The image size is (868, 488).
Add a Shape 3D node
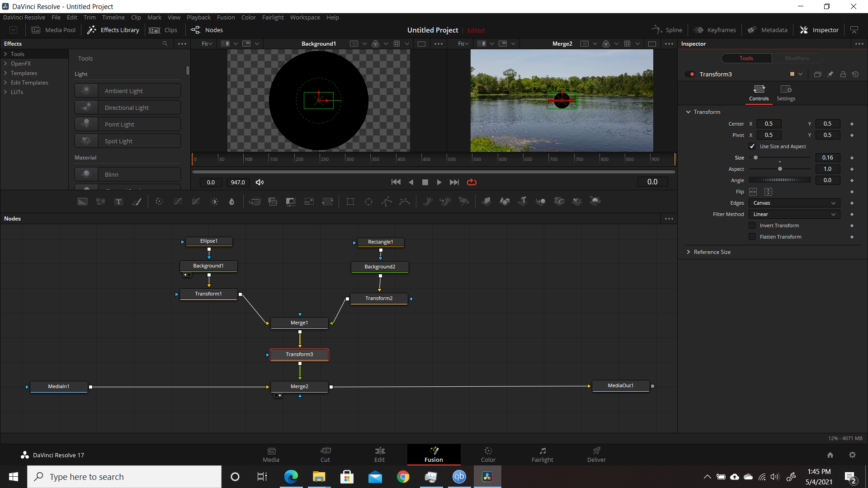click(x=505, y=202)
